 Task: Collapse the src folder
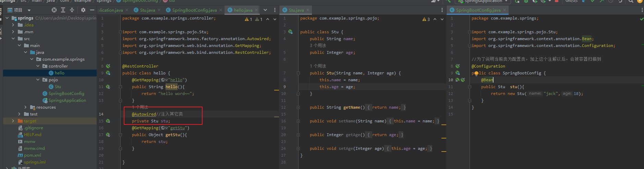pos(13,38)
